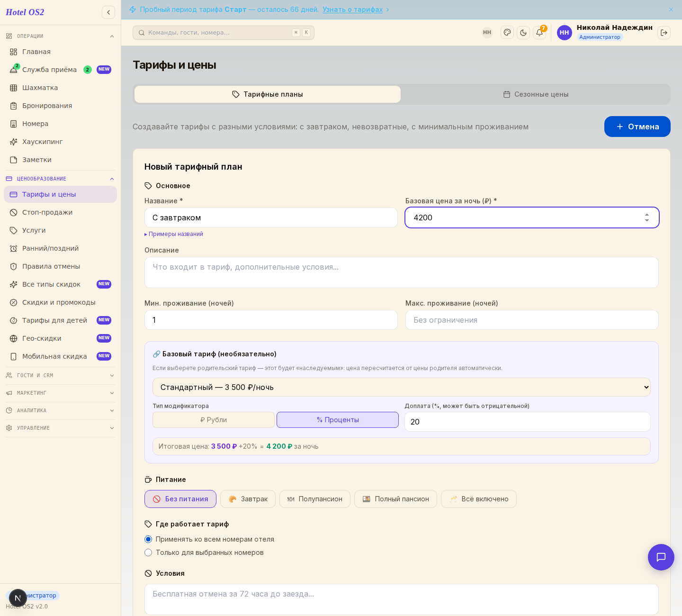Open Ранний/поздний settings
The image size is (682, 616).
(60, 248)
